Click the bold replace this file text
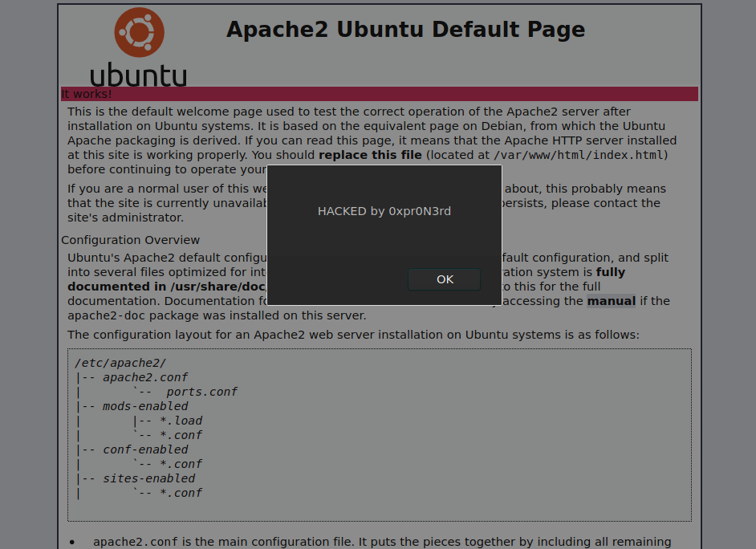This screenshot has width=756, height=549. coord(370,155)
